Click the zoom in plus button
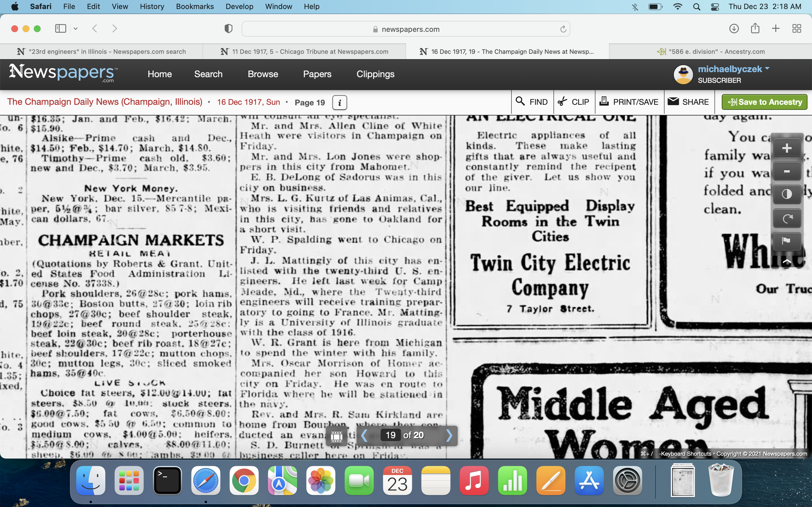The image size is (812, 507). 787,148
